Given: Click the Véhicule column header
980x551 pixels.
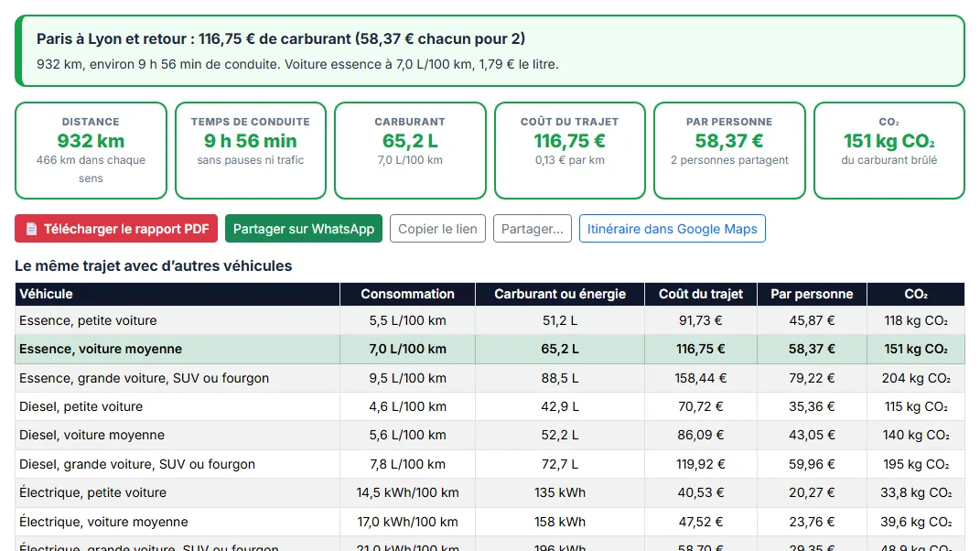Looking at the screenshot, I should 178,294.
